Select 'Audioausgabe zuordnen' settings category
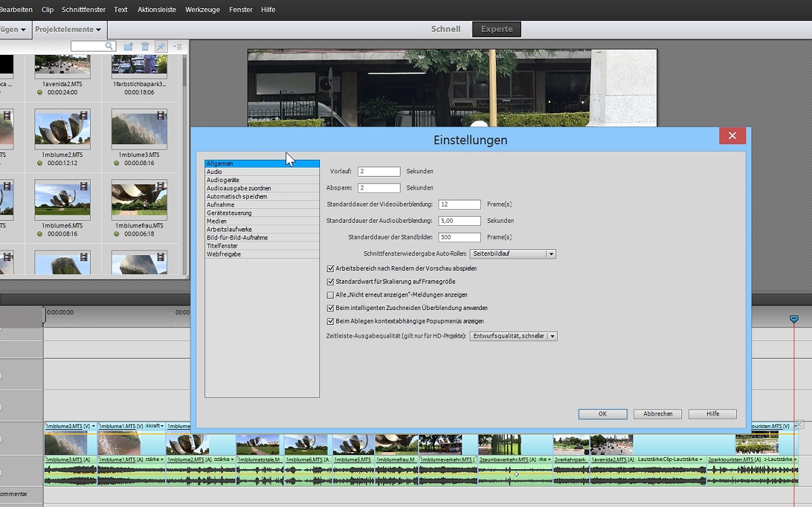812x507 pixels. pos(262,188)
